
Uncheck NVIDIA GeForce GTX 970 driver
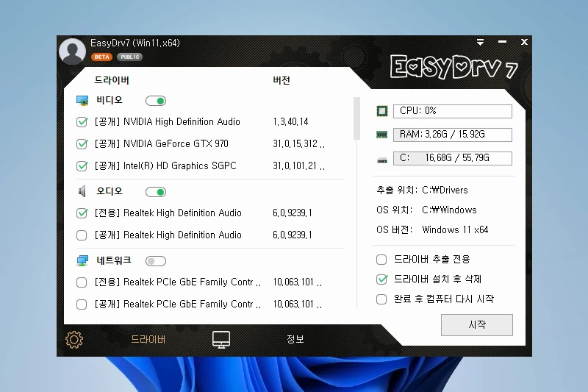tap(82, 144)
